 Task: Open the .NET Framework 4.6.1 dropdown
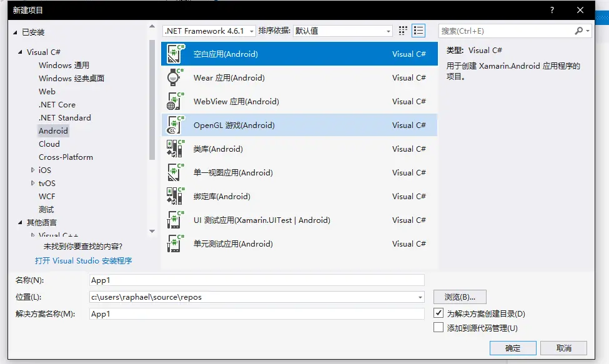click(x=209, y=31)
